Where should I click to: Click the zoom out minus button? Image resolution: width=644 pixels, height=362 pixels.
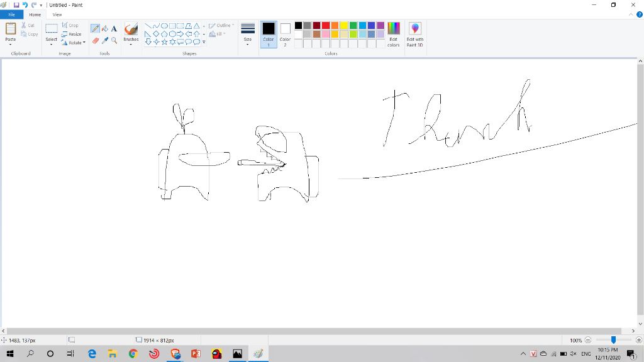point(588,340)
